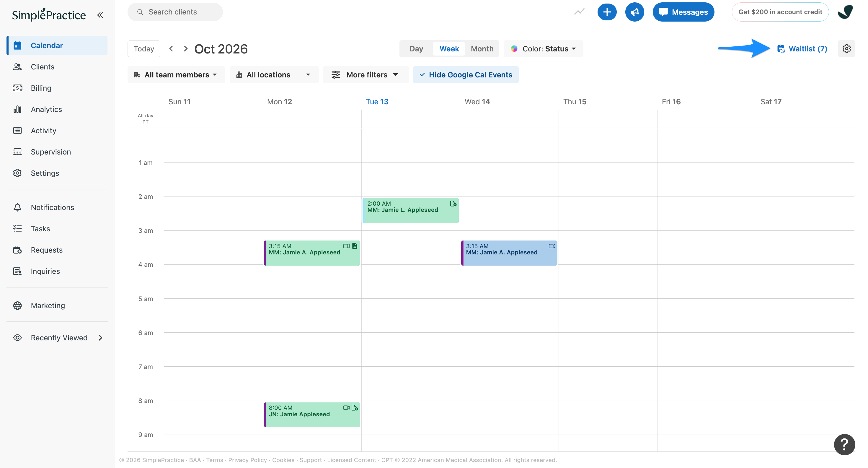Image resolution: width=868 pixels, height=468 pixels.
Task: Open the 2:00 AM Jamie L. Appleseed appointment
Action: (410, 210)
